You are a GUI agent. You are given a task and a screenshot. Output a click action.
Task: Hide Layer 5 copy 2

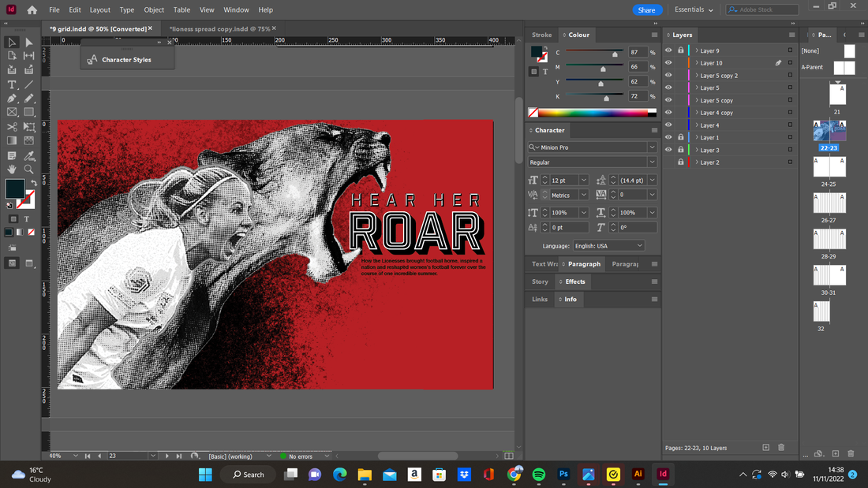click(x=668, y=75)
